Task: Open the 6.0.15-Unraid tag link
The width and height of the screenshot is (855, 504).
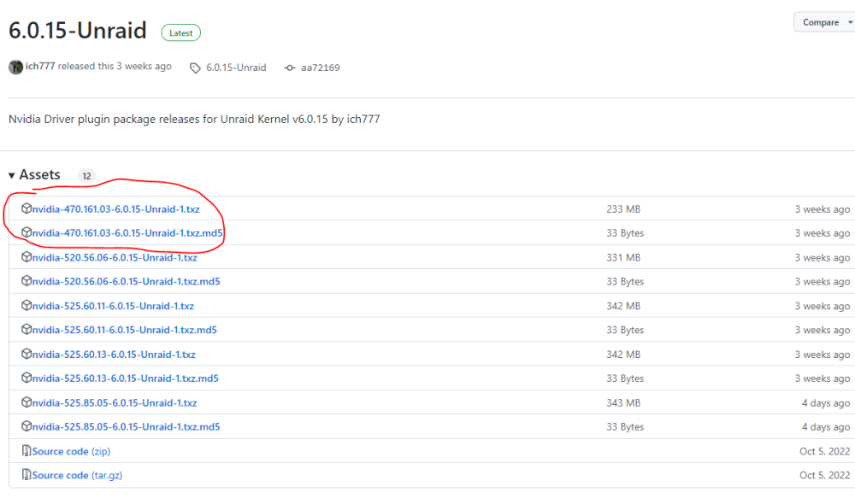Action: (x=236, y=67)
